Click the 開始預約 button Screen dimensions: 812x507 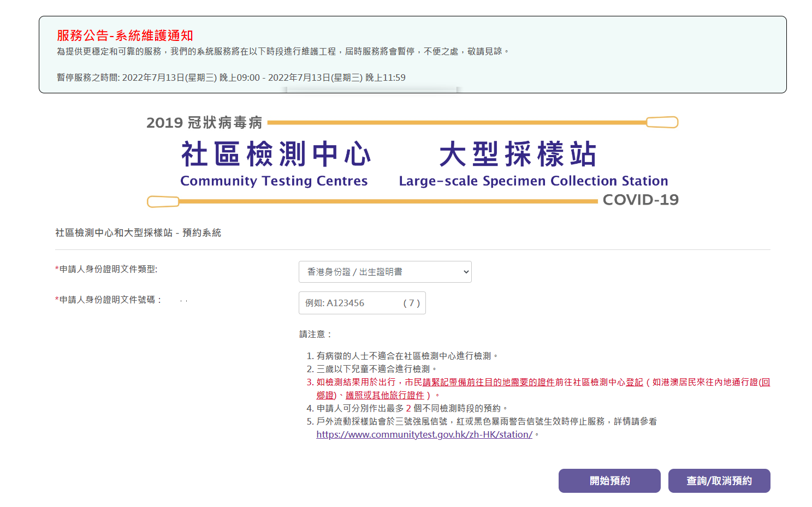click(x=609, y=481)
